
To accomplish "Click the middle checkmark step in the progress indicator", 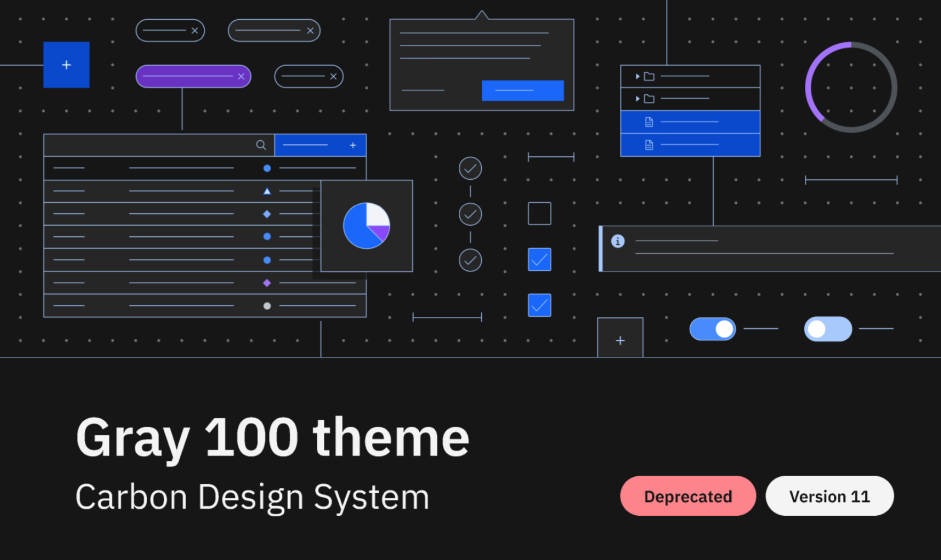I will [470, 214].
